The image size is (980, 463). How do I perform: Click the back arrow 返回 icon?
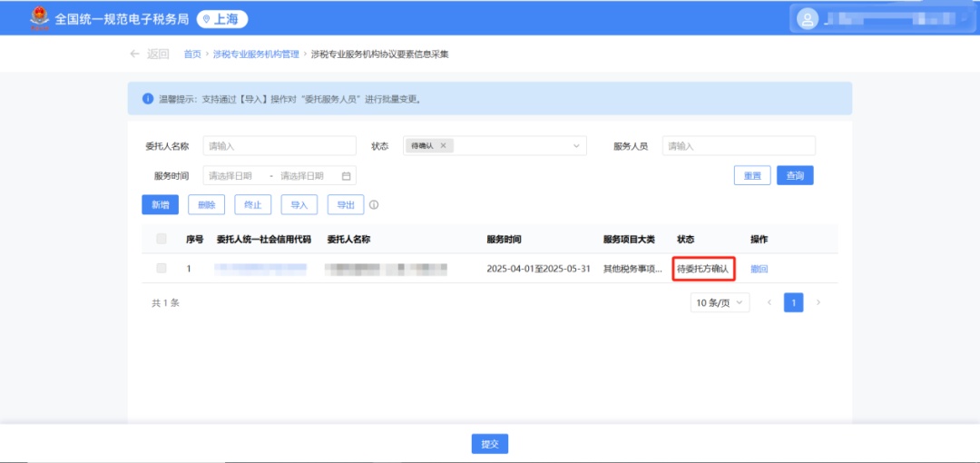tap(135, 54)
